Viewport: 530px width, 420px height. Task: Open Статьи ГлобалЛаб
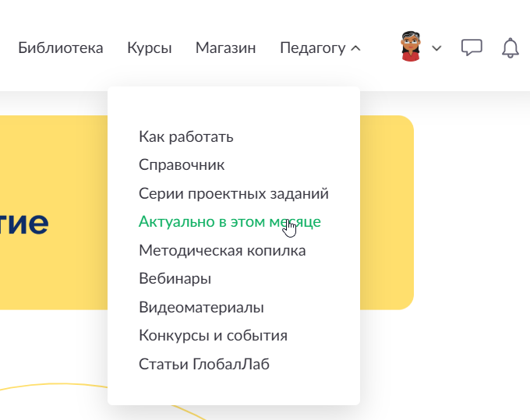[x=204, y=364]
